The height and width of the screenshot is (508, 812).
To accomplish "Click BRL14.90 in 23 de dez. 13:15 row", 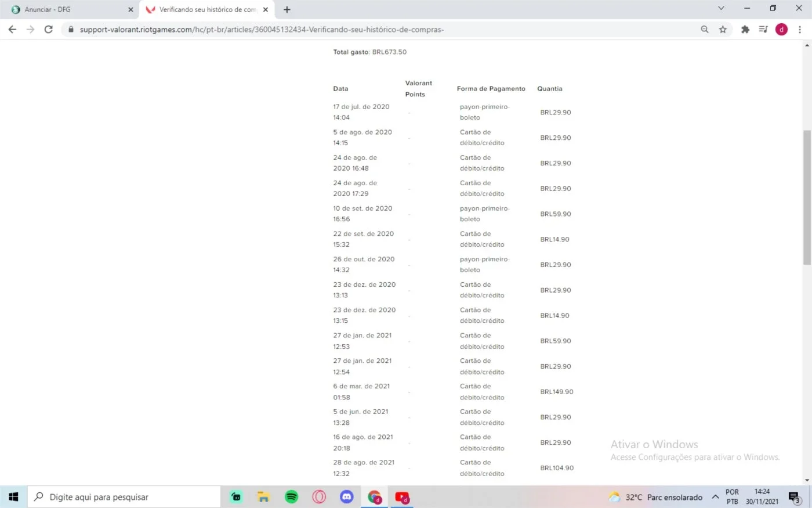I will pos(554,315).
